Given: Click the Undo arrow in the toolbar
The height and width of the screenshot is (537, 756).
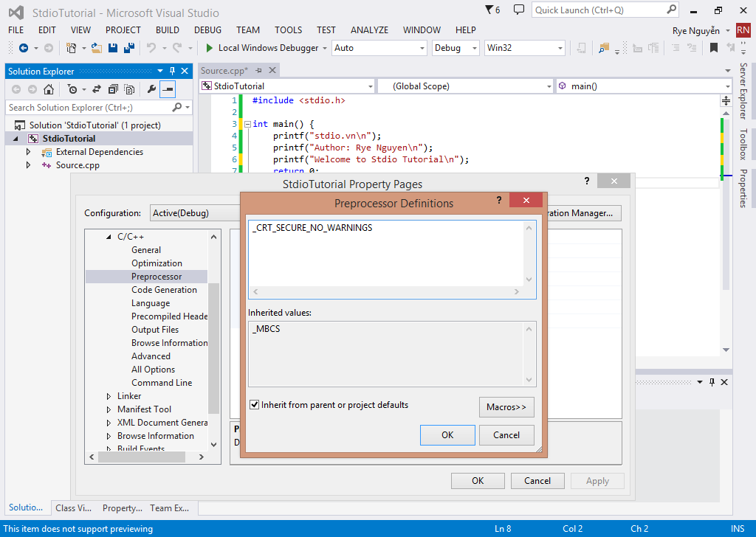Looking at the screenshot, I should click(x=151, y=48).
